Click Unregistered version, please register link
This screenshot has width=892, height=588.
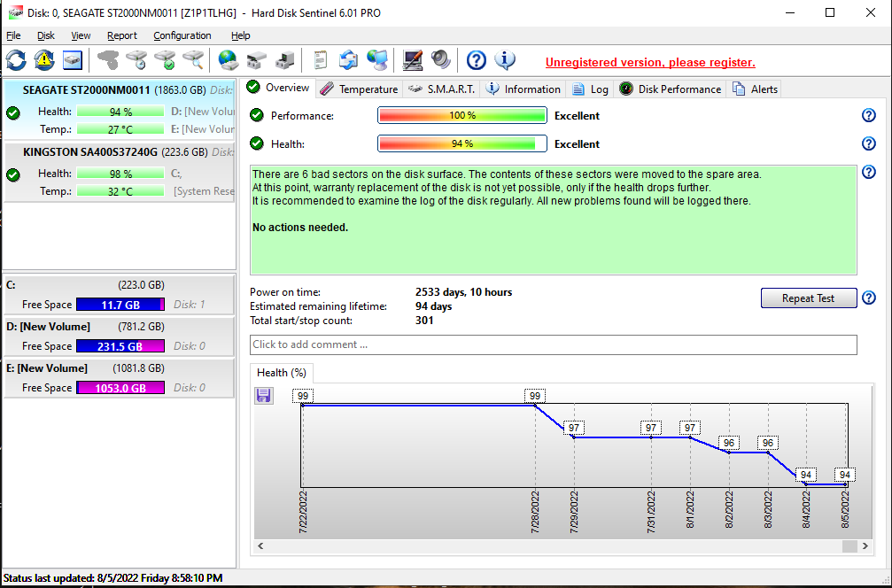pos(650,63)
